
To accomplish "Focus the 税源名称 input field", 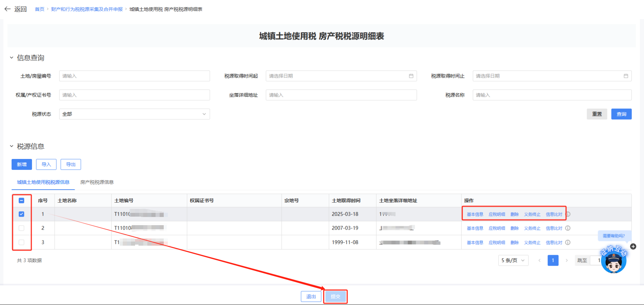I will coord(552,95).
